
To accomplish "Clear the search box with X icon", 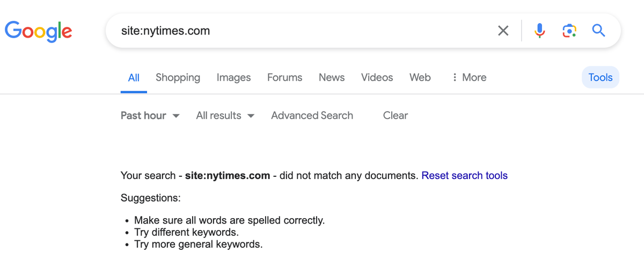I will click(x=503, y=31).
